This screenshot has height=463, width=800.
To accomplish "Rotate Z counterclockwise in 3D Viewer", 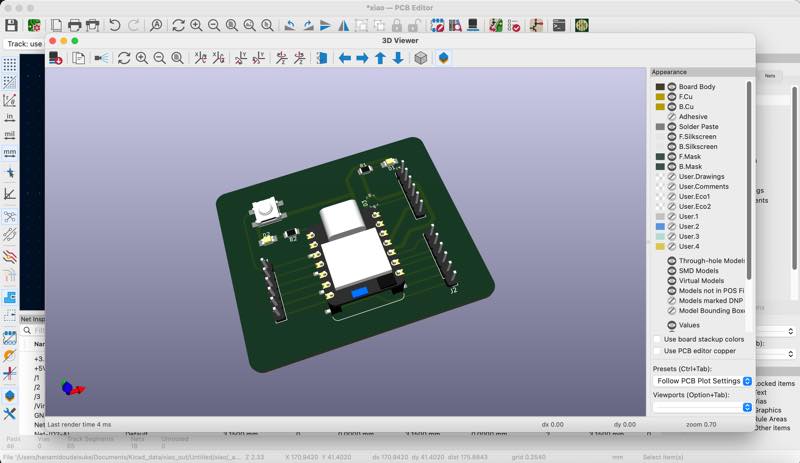I will (x=299, y=58).
